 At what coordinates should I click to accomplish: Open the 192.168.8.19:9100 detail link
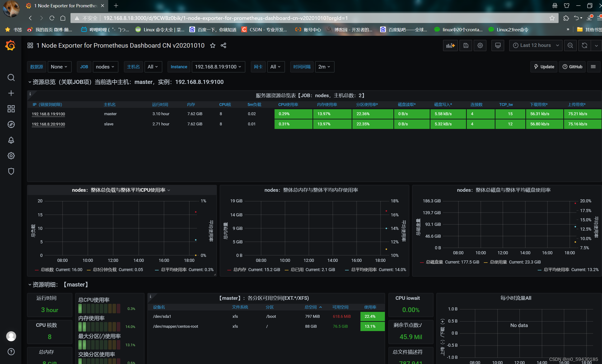coord(48,114)
